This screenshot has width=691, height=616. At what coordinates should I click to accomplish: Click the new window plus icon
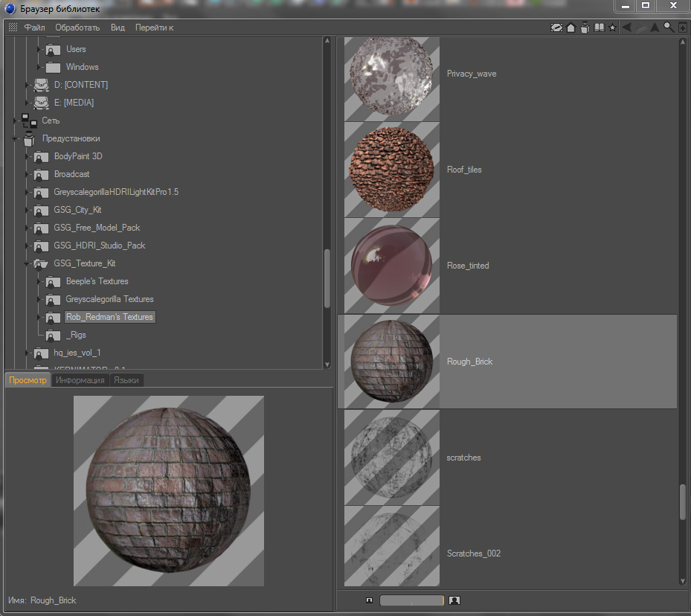pos(682,28)
